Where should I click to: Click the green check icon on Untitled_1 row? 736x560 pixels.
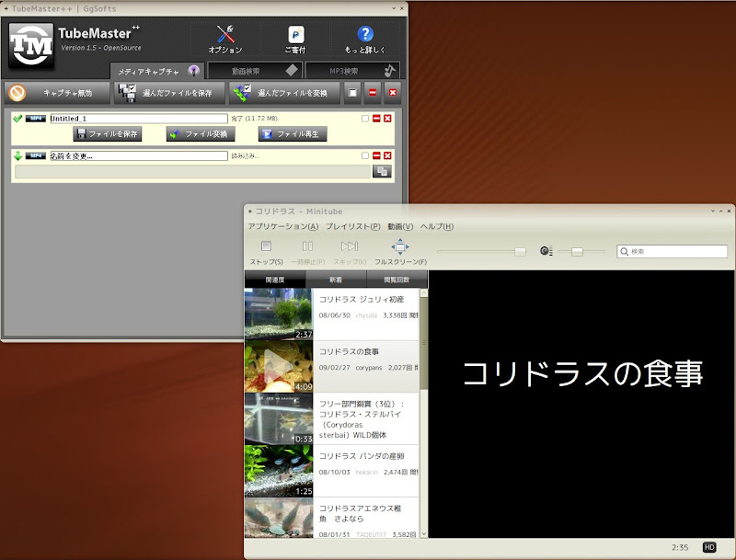coord(17,119)
